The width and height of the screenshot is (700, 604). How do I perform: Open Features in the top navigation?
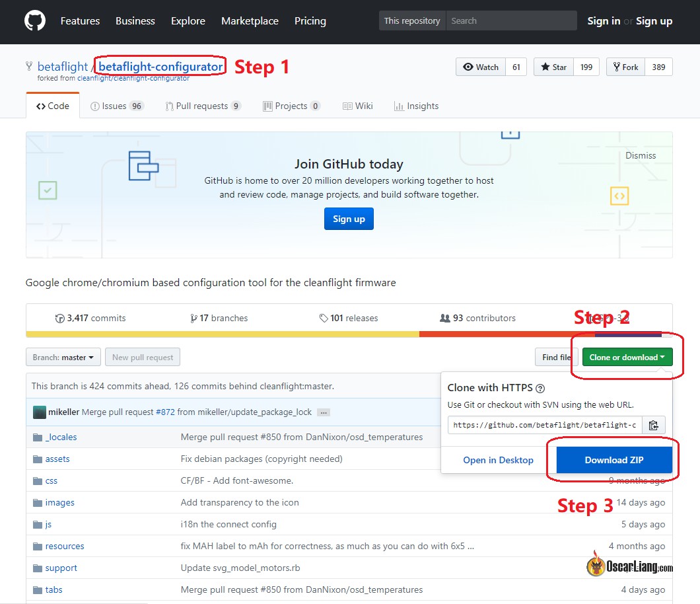coord(81,21)
